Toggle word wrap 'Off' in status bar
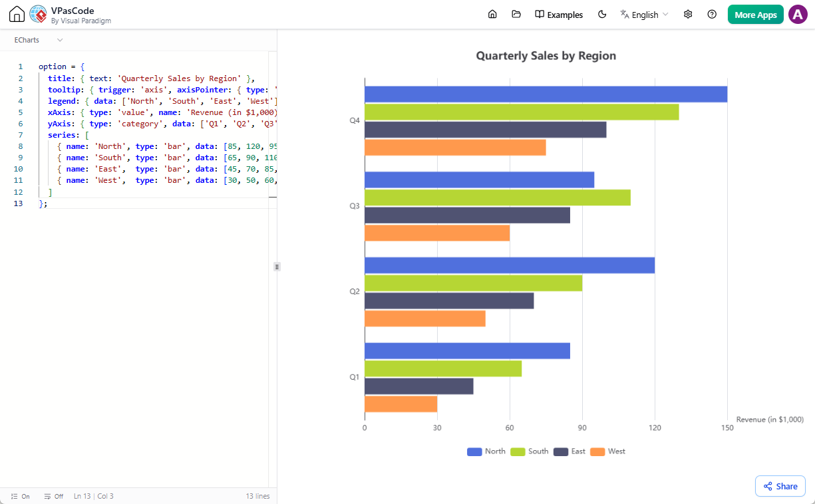Screen dimensions: 815x504 coord(53,496)
